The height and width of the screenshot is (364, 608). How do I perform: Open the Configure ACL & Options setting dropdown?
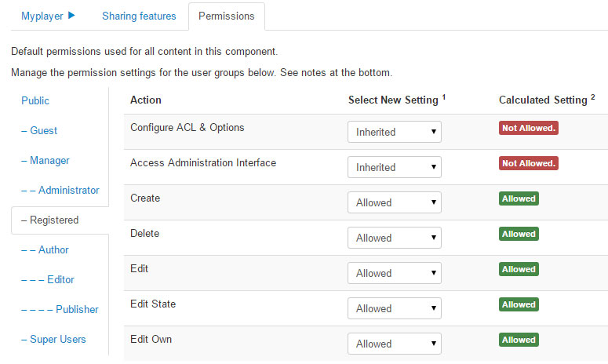(x=395, y=132)
